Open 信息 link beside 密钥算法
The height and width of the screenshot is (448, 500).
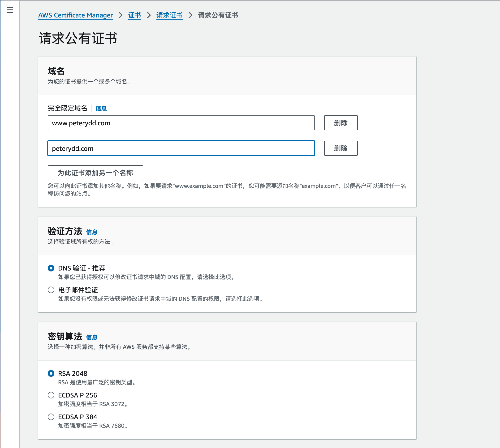(x=92, y=337)
